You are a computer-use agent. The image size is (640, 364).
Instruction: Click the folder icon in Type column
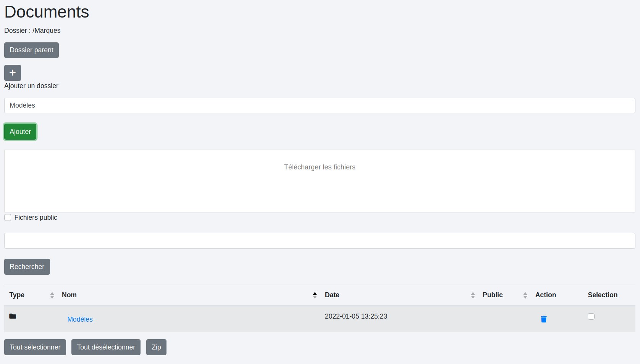(13, 316)
